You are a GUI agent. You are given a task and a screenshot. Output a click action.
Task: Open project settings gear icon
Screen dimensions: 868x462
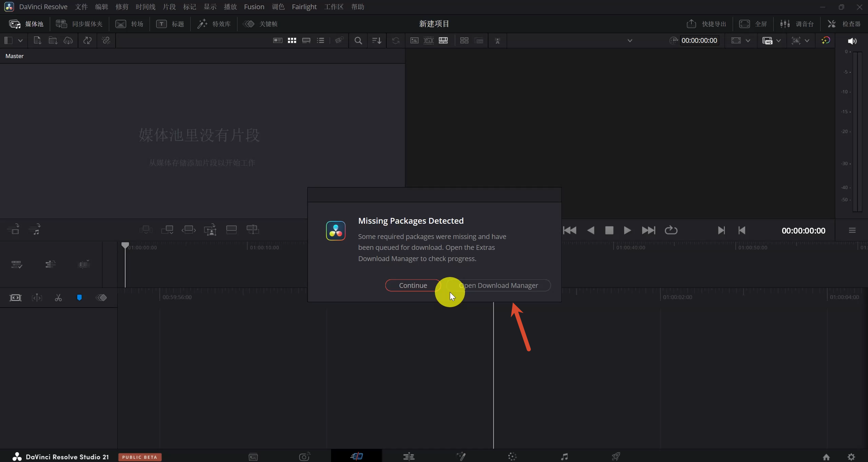tap(851, 457)
